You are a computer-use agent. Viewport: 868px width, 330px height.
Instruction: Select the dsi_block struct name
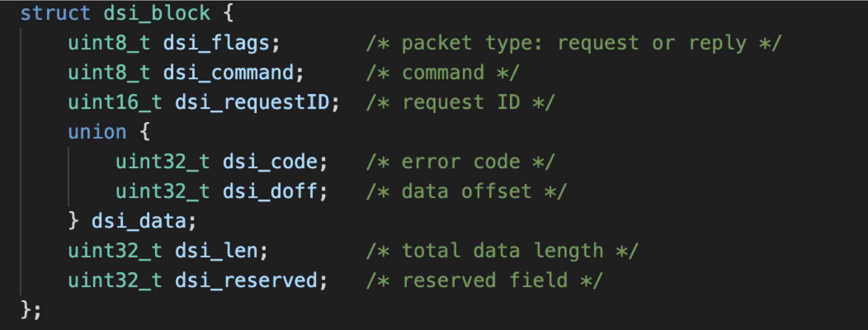pyautogui.click(x=157, y=13)
